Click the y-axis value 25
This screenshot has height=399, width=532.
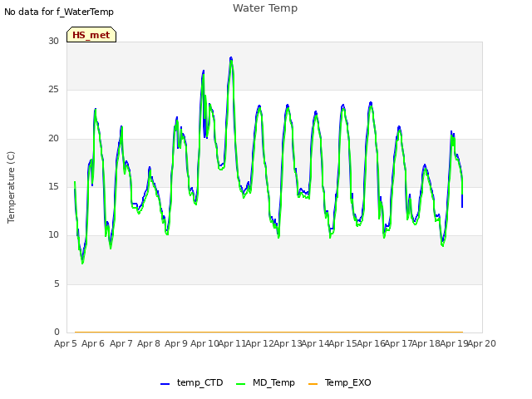click(53, 90)
